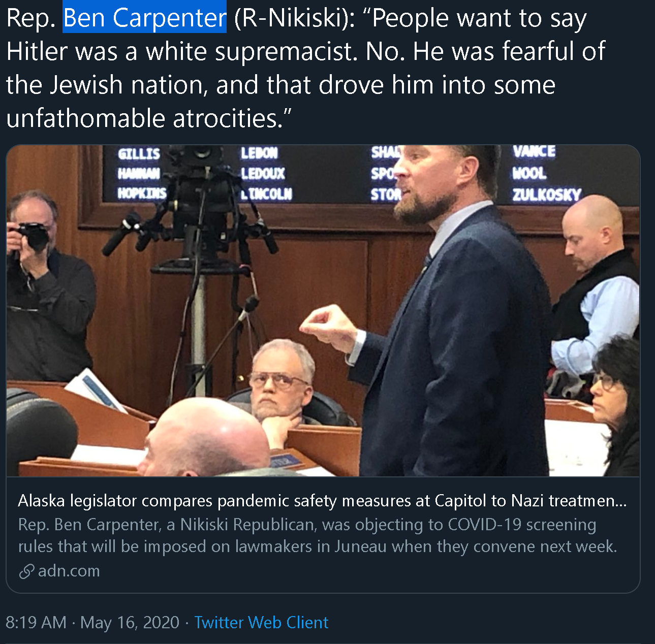Click the word Hitler in the tweet
Image resolution: width=655 pixels, height=644 pixels.
point(37,51)
